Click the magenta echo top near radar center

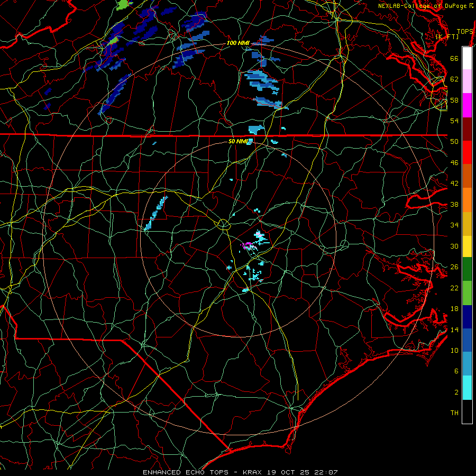[x=247, y=245]
